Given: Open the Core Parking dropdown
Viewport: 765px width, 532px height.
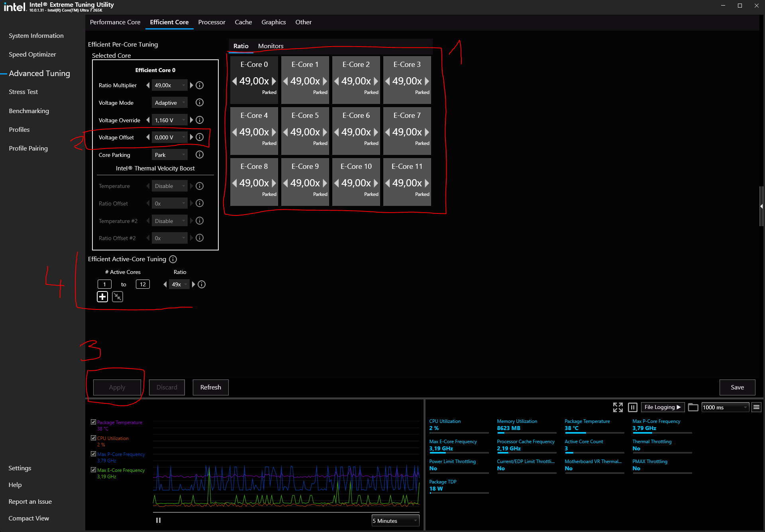Looking at the screenshot, I should point(170,155).
